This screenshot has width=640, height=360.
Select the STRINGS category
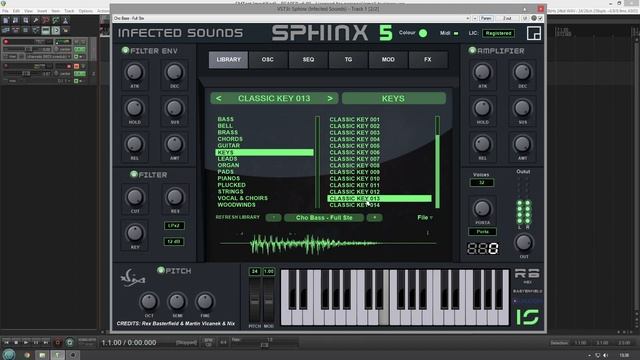[230, 191]
